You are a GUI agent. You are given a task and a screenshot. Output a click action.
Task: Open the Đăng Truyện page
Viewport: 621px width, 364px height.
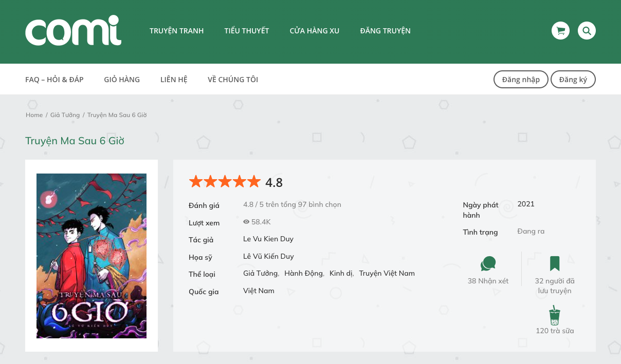pyautogui.click(x=385, y=31)
